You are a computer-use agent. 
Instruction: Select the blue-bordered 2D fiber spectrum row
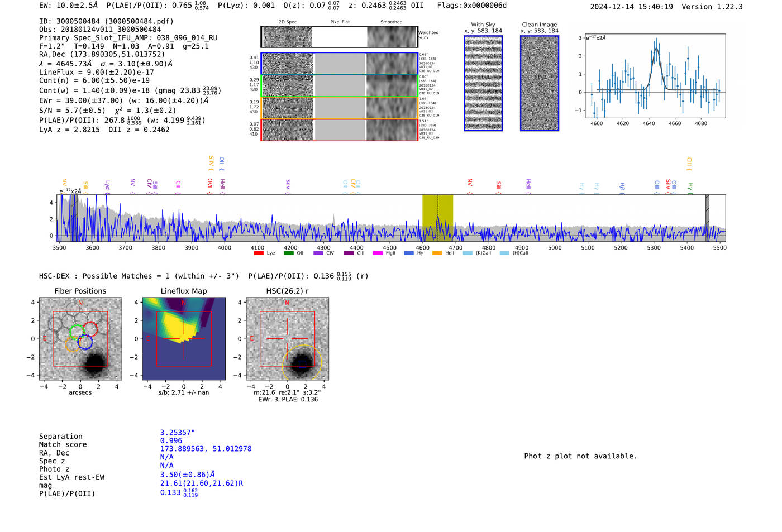point(339,64)
